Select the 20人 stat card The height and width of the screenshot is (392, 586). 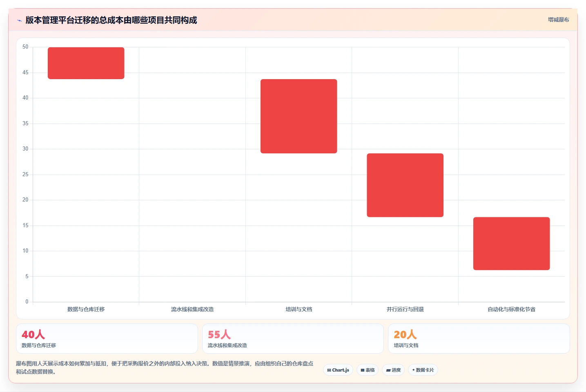tap(479, 339)
